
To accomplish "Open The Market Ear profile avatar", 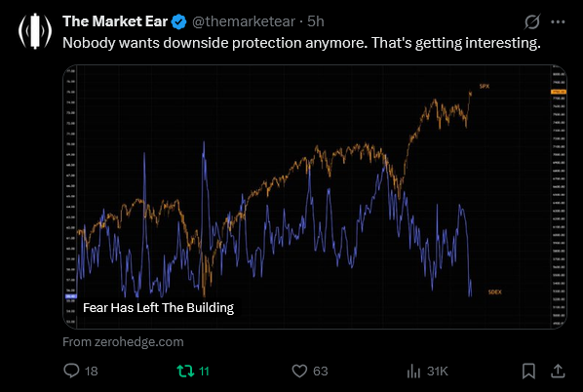I will (x=35, y=31).
